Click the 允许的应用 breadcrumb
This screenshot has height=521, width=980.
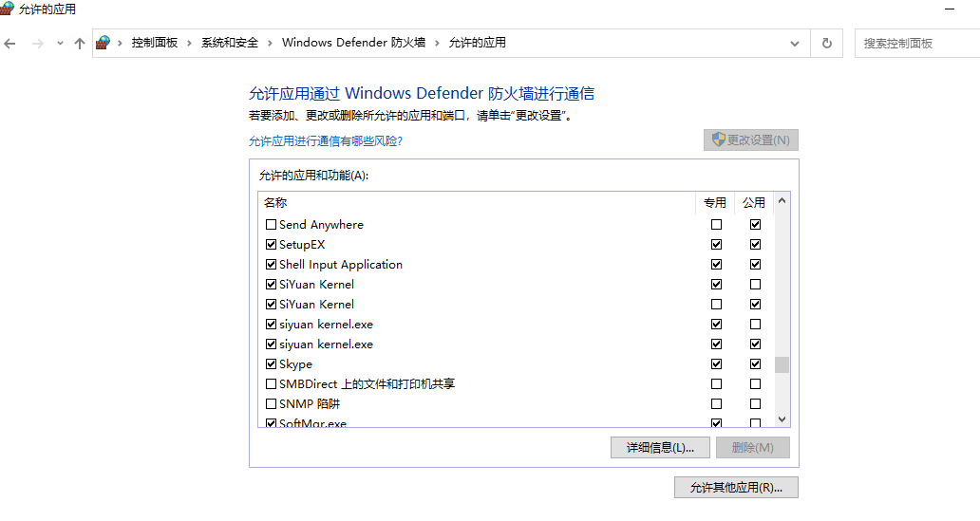pyautogui.click(x=478, y=43)
